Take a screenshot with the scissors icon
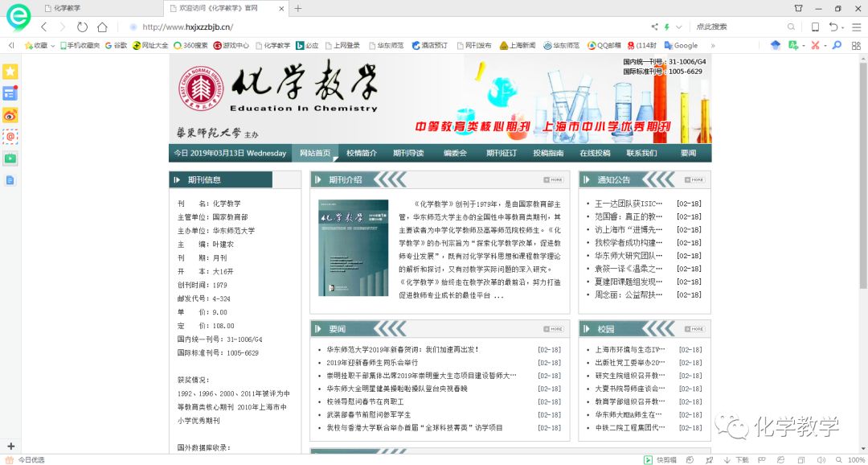The image size is (868, 465). pos(814,45)
